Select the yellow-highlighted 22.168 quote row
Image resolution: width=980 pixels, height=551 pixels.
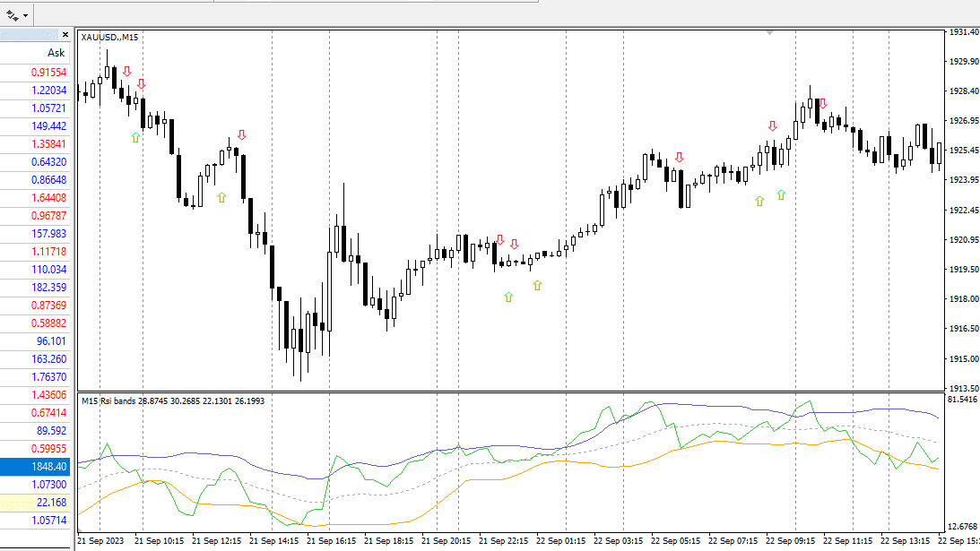tap(35, 503)
